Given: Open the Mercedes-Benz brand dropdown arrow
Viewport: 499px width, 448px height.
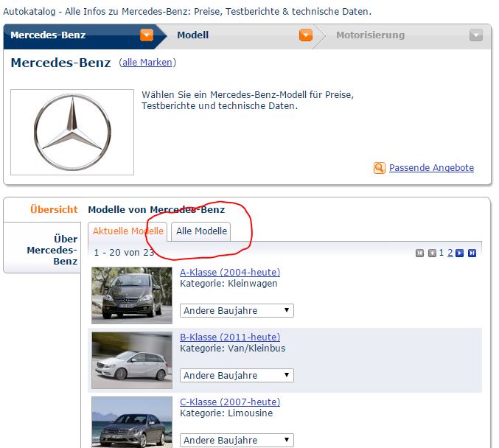Looking at the screenshot, I should click(x=147, y=35).
